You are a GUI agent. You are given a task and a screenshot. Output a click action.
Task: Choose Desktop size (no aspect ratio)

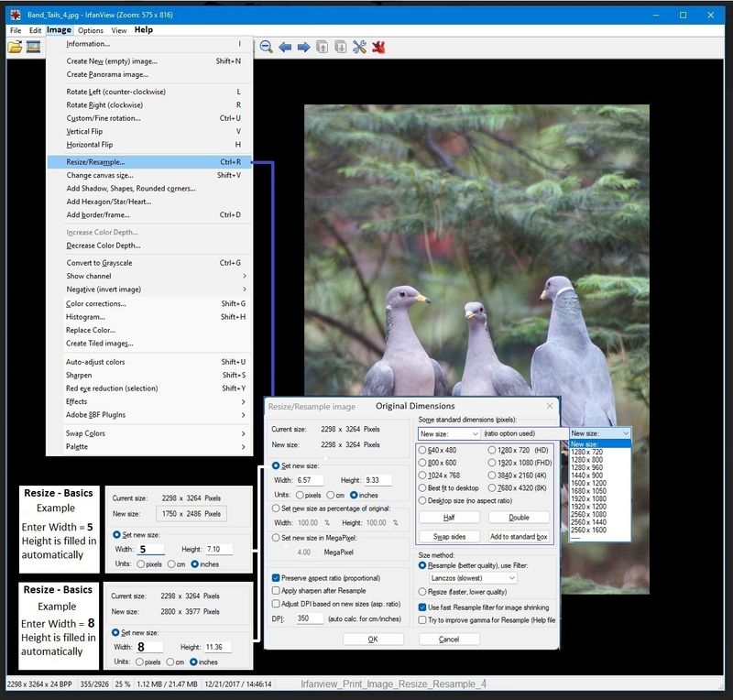(422, 500)
